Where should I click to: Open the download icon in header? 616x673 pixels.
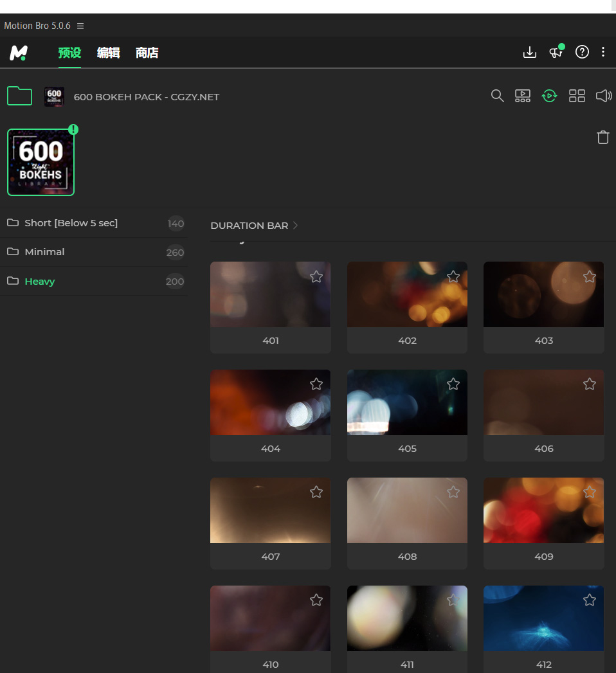pyautogui.click(x=529, y=52)
